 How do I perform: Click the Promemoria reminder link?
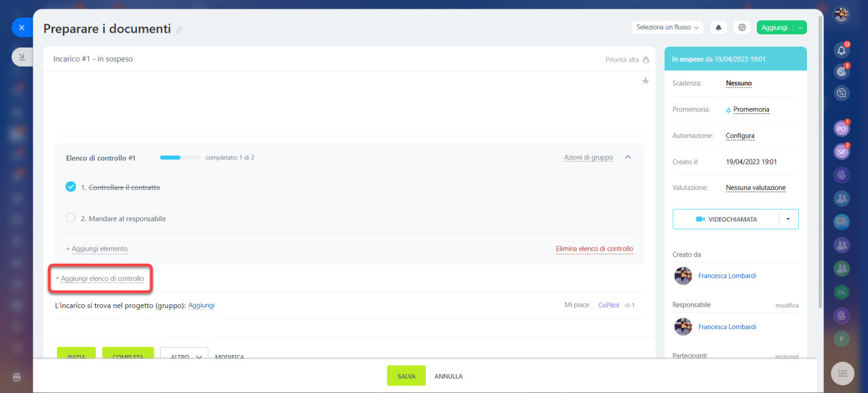[x=751, y=109]
